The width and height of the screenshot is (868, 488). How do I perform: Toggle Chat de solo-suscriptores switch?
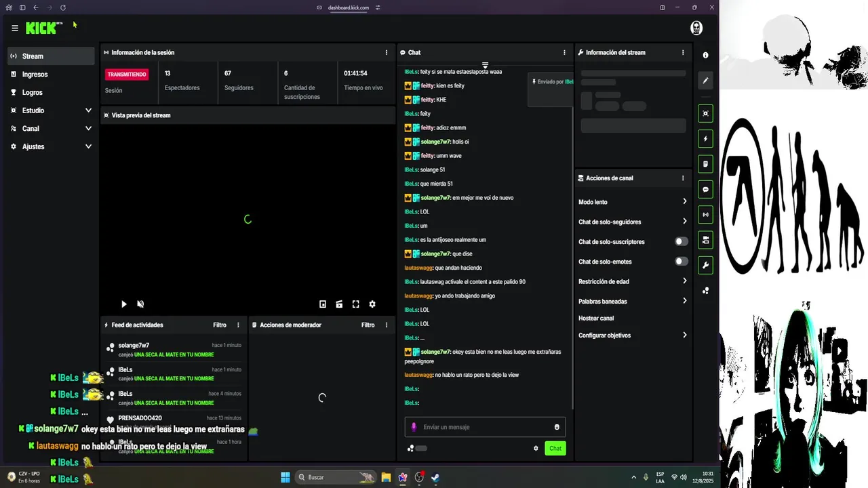point(682,241)
